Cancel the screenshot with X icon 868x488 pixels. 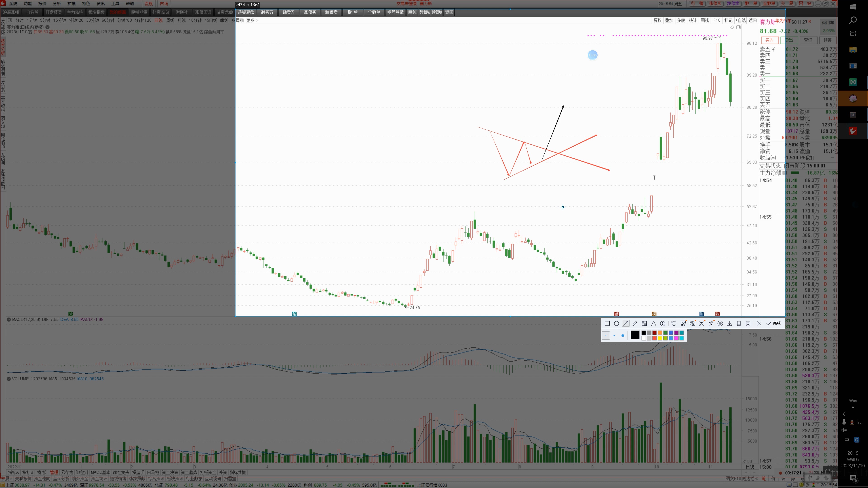pyautogui.click(x=759, y=323)
